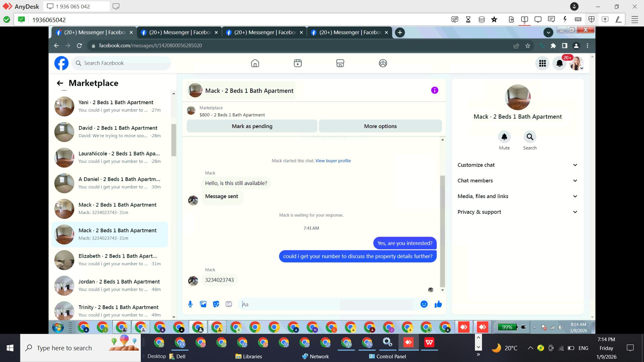The height and width of the screenshot is (362, 644).
Task: Click the voice clip microphone icon
Action: coord(190,304)
